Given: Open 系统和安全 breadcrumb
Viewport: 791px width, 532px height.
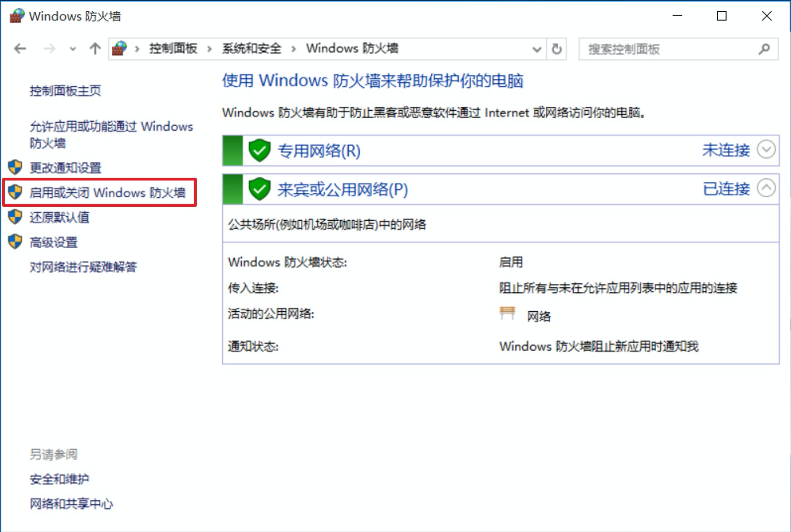Looking at the screenshot, I should click(x=252, y=48).
